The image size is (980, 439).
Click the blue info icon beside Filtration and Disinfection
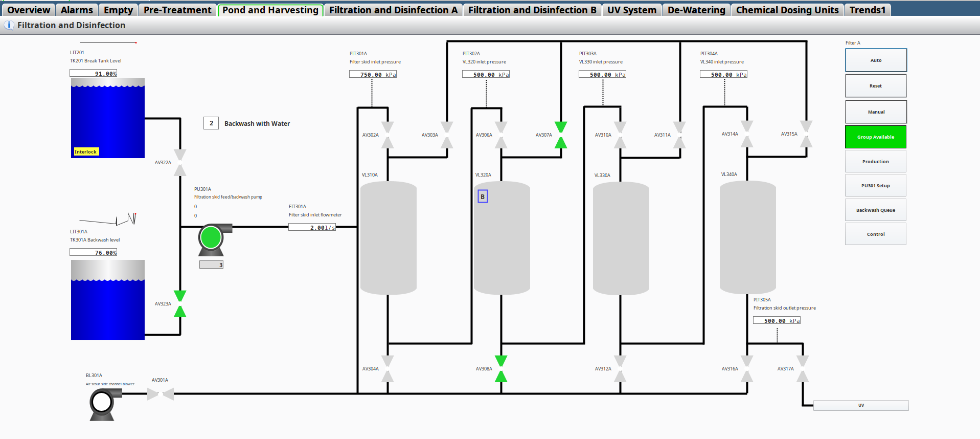9,25
